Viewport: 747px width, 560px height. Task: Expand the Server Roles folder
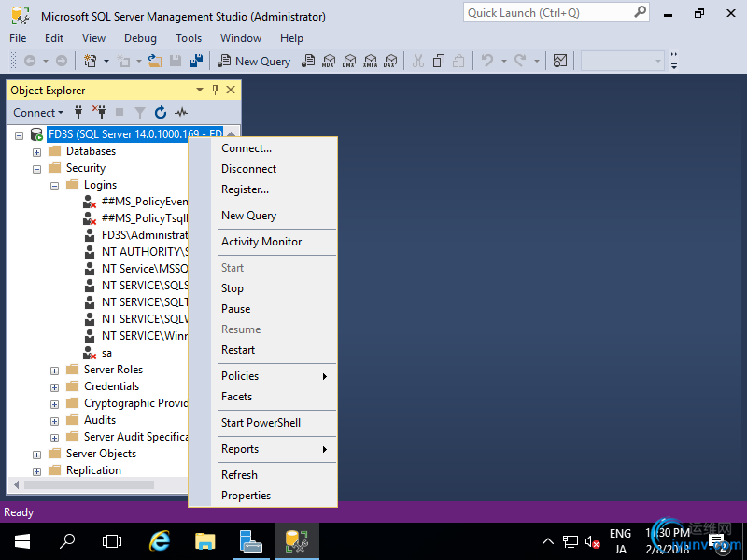tap(54, 371)
